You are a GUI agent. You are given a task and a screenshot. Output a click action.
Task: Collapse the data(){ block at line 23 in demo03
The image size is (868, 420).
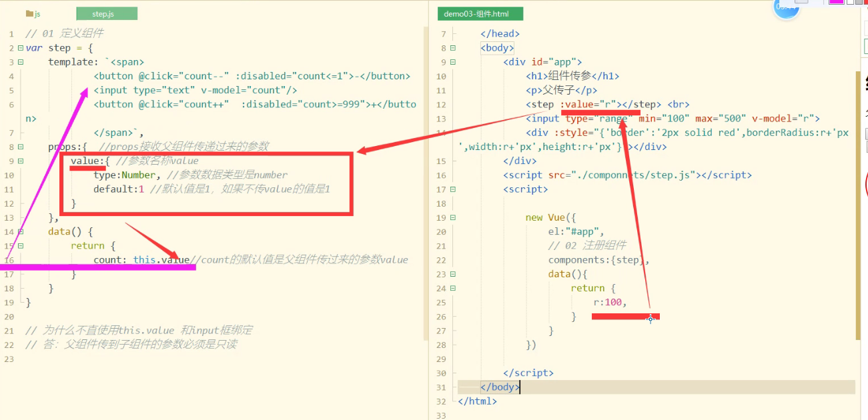453,274
